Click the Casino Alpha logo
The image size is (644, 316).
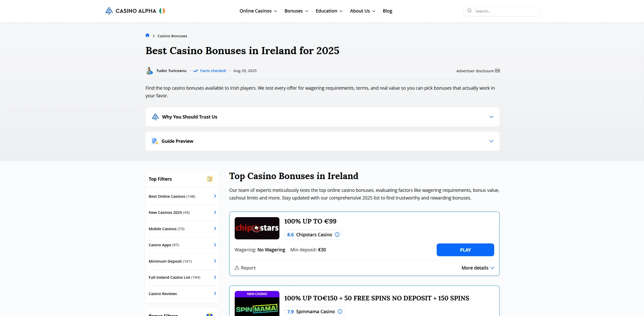pyautogui.click(x=131, y=11)
